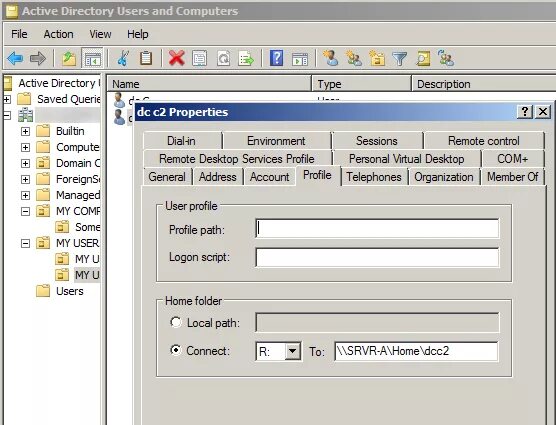This screenshot has height=425, width=556.
Task: Click the domain node icon in tree
Action: [26, 115]
